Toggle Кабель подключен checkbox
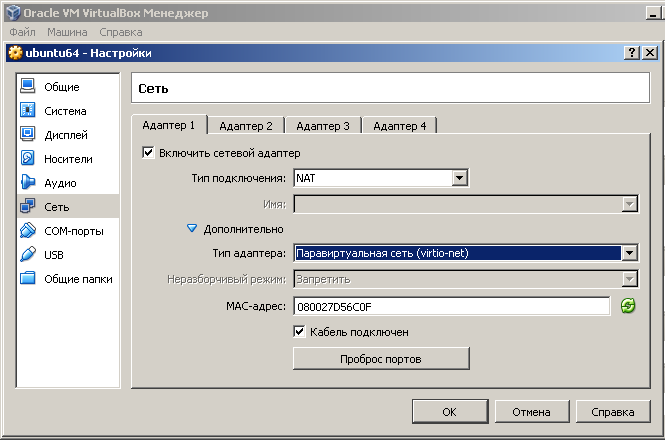The height and width of the screenshot is (440, 665). coord(299,331)
